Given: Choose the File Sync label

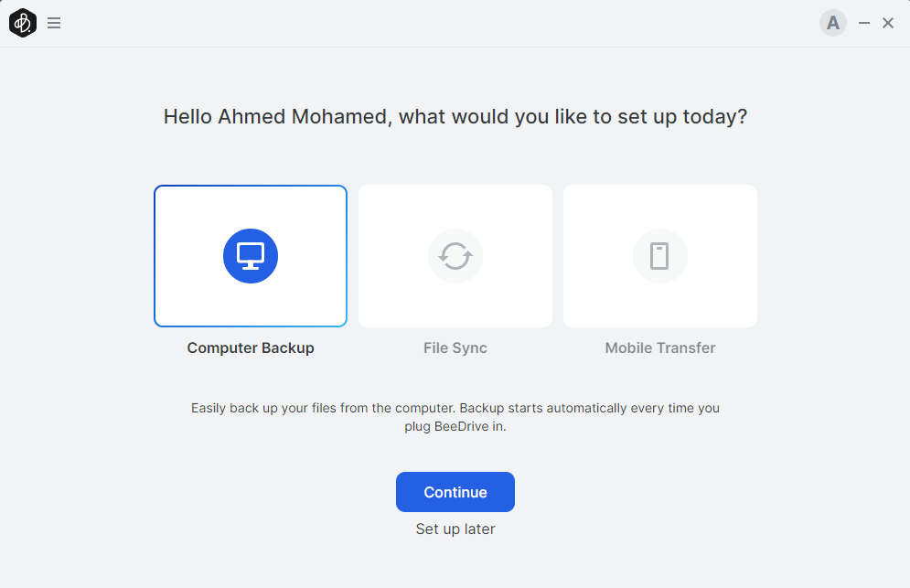Looking at the screenshot, I should [x=455, y=347].
